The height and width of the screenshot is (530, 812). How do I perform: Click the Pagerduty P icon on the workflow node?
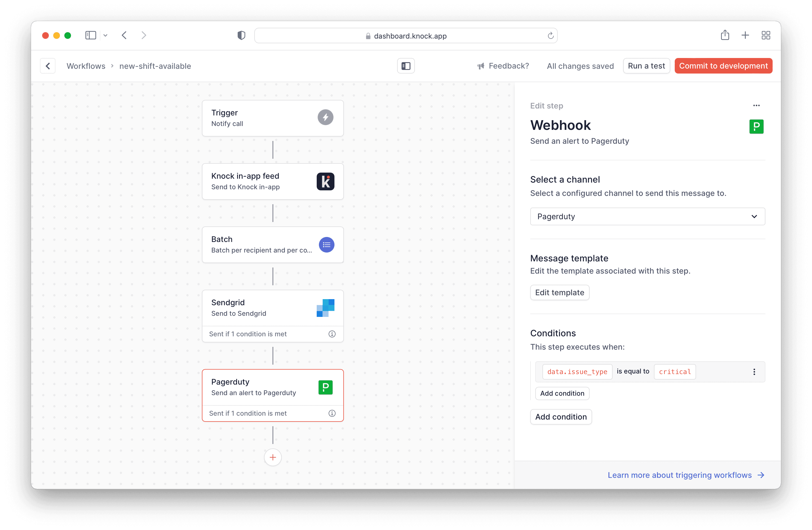point(325,387)
